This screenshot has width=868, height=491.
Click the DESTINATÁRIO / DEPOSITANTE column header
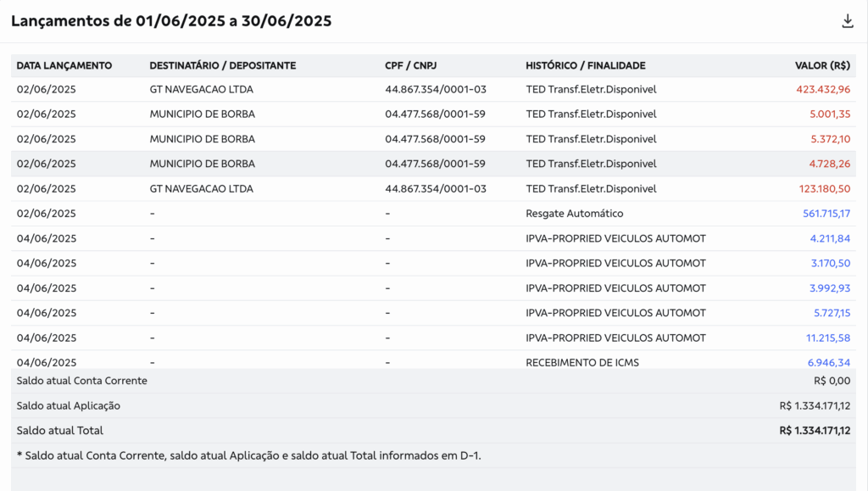(x=222, y=65)
